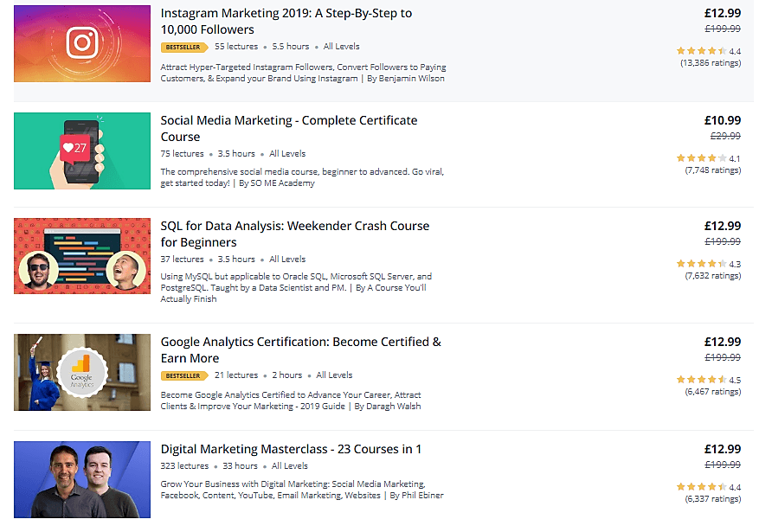The image size is (759, 532).
Task: Click the '(6,467 ratings)' count
Action: [713, 392]
